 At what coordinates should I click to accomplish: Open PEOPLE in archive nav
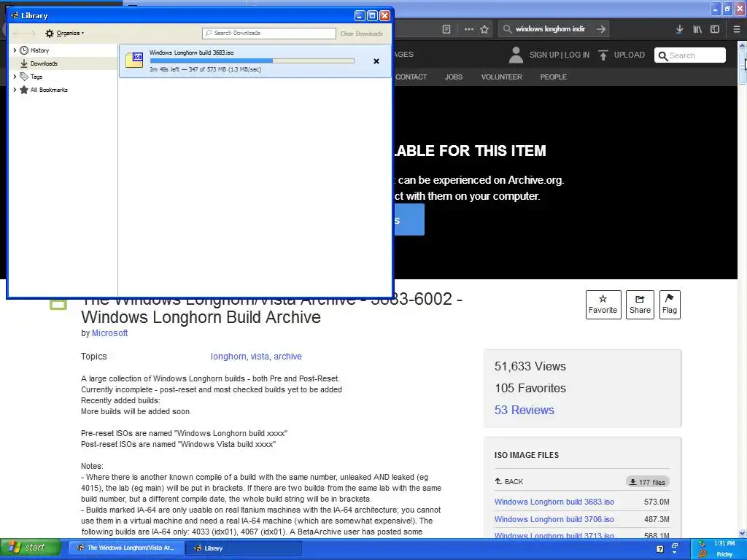pyautogui.click(x=553, y=77)
